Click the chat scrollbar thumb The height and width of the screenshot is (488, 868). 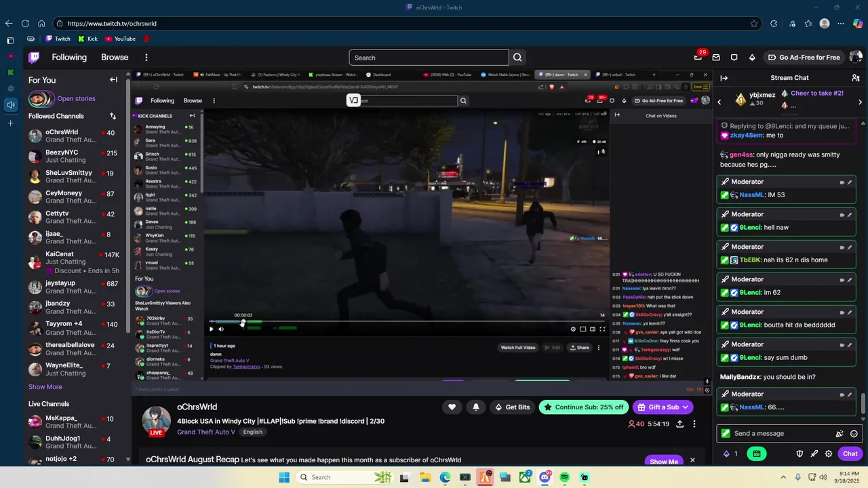(863, 405)
